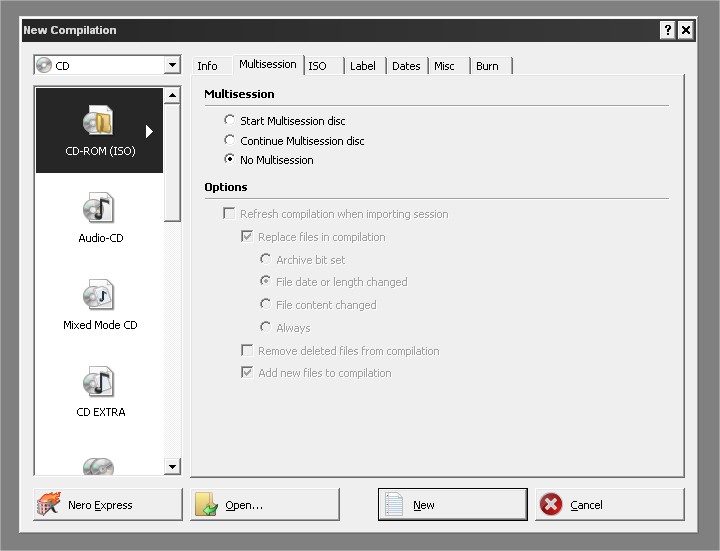Click the Nero Express flame icon
Screen dimensions: 720x551
(49, 505)
